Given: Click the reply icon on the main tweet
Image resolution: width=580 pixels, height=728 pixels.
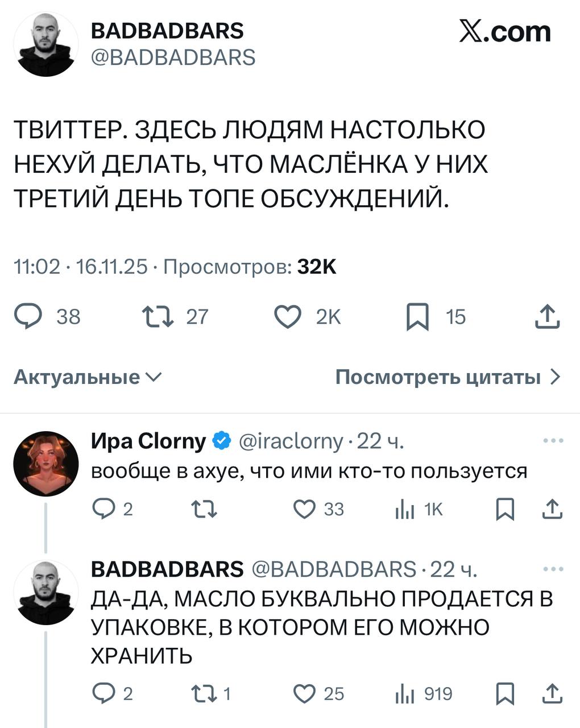Looking at the screenshot, I should click(28, 316).
